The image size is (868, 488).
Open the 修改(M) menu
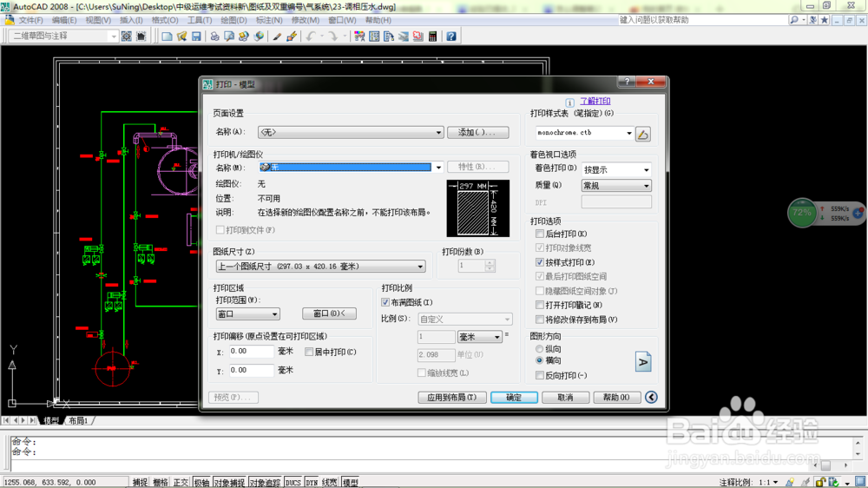point(305,20)
